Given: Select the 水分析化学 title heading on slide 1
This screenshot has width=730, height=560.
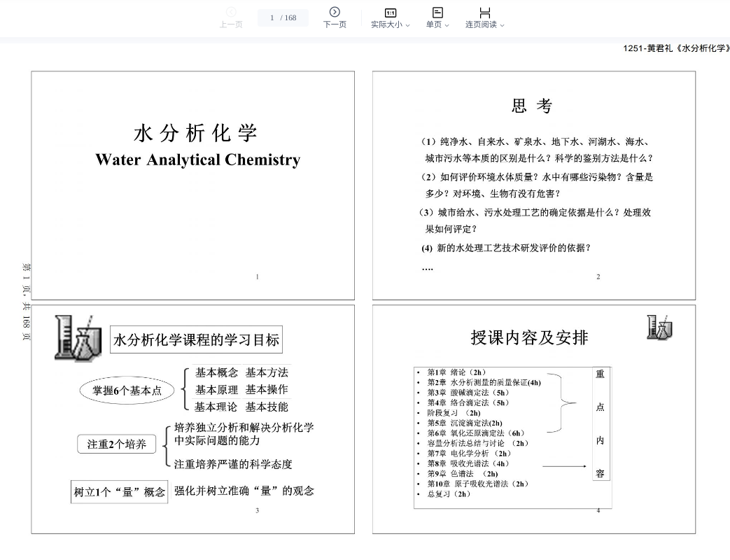Looking at the screenshot, I should pos(195,133).
